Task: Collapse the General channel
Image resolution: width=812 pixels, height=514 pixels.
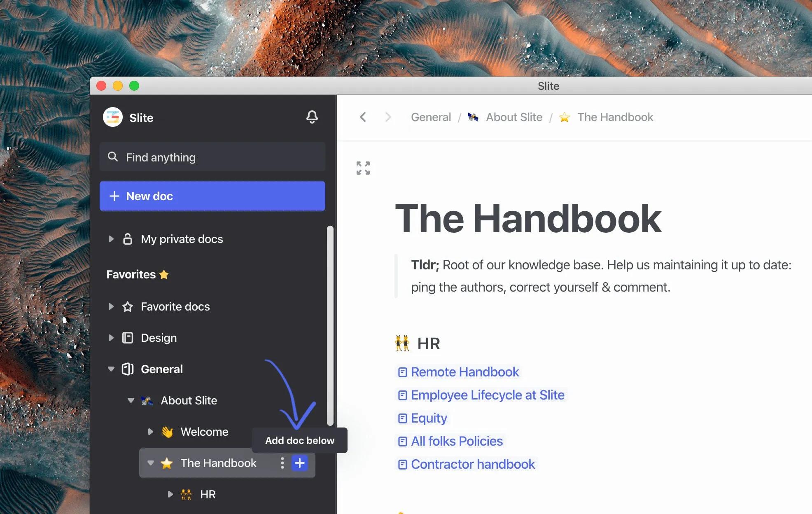Action: pos(111,369)
